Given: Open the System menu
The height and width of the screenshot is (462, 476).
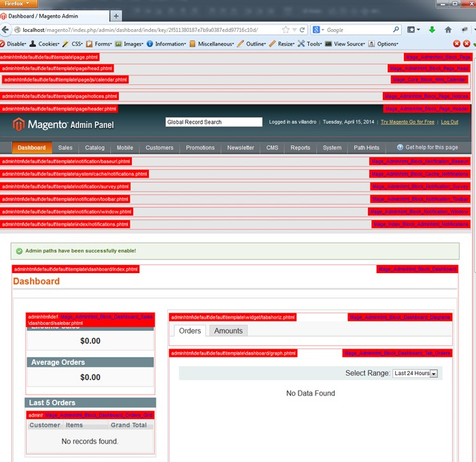Looking at the screenshot, I should click(x=332, y=147).
